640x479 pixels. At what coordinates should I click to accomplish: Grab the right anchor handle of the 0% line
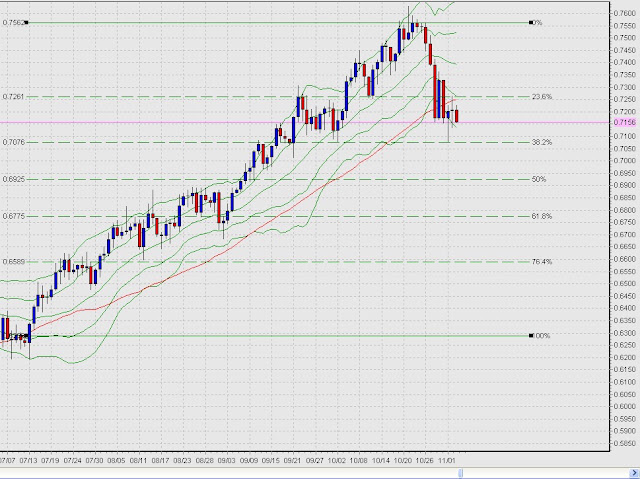click(531, 23)
